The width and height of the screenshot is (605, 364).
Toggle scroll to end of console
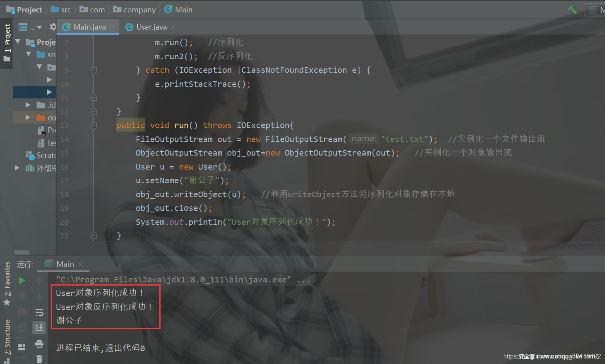click(39, 328)
